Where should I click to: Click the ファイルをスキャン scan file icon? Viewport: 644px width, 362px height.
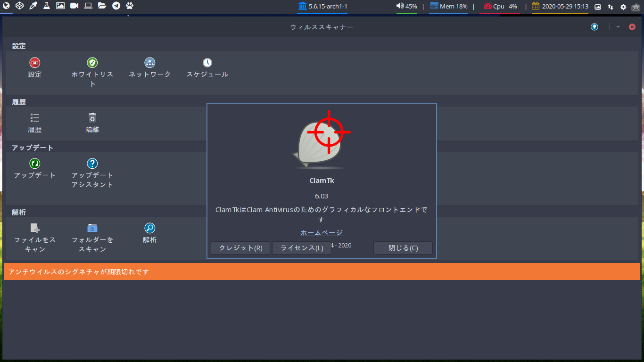point(35,228)
